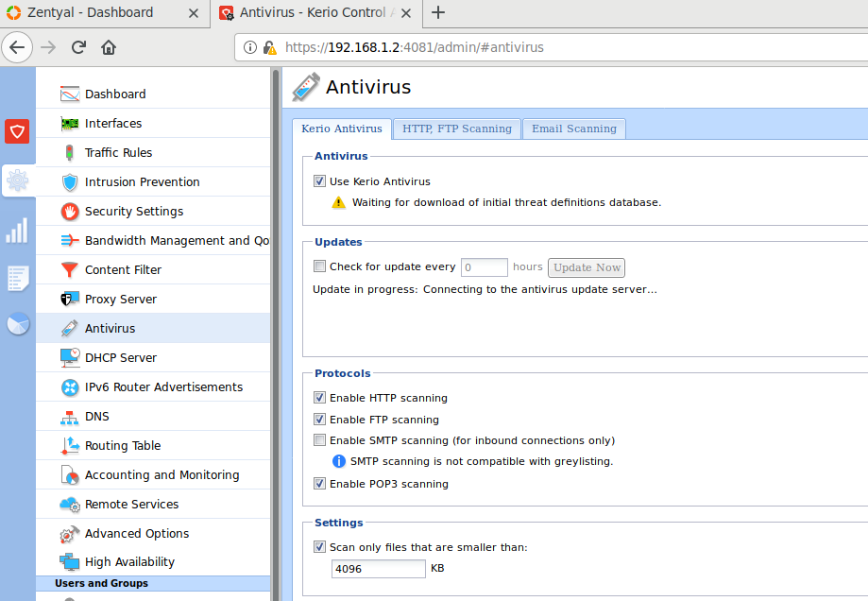
Task: Click the Interfaces network card icon
Action: [x=70, y=124]
